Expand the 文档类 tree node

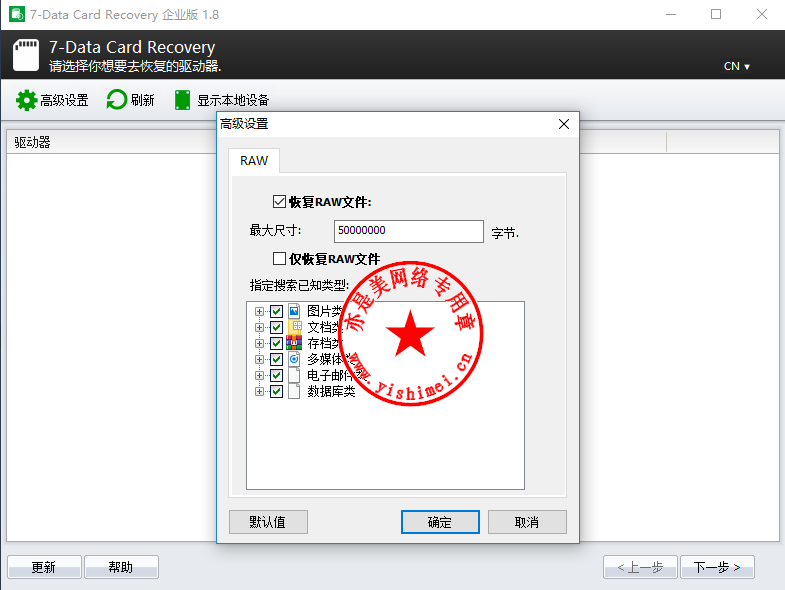(259, 328)
